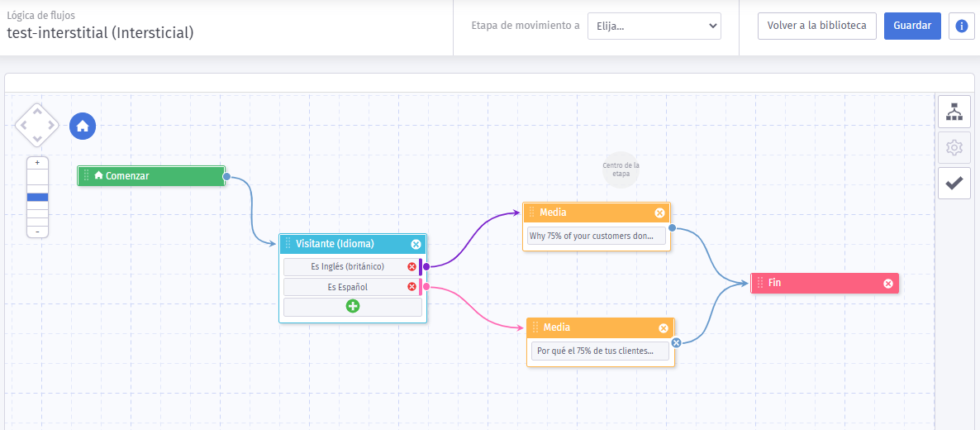The width and height of the screenshot is (980, 430).
Task: Remove the Fin node
Action: point(888,284)
